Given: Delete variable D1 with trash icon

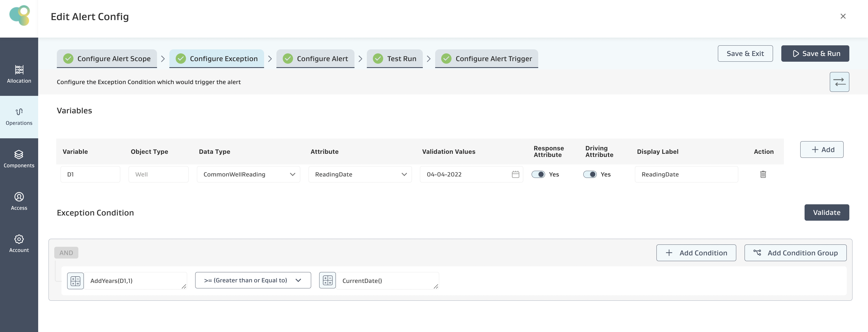Looking at the screenshot, I should (763, 174).
